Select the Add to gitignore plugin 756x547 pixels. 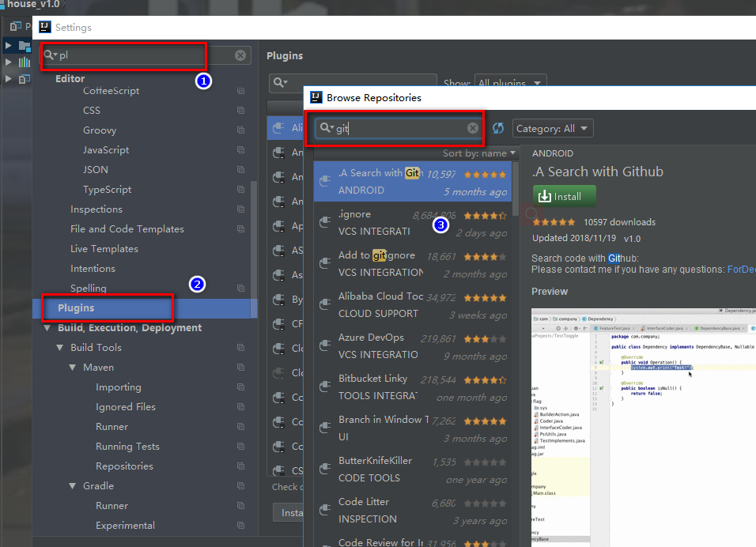413,264
